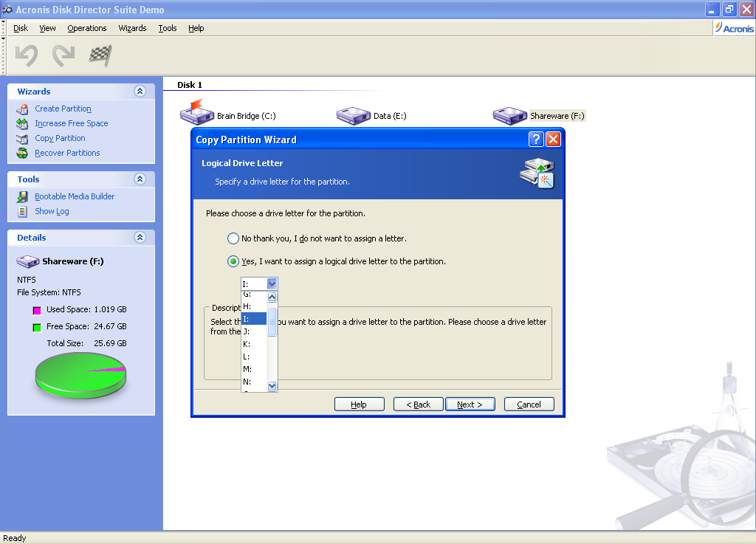Open the Increase Free Space link
This screenshot has height=544, width=756.
72,123
